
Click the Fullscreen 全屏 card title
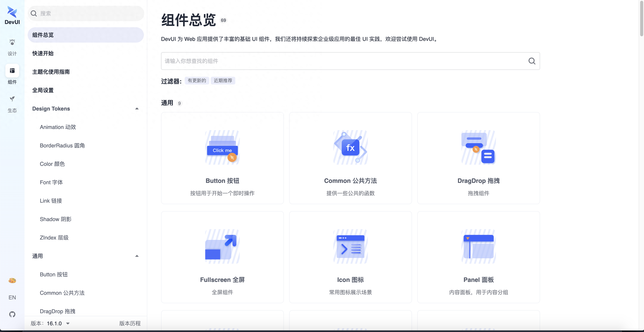pos(222,280)
